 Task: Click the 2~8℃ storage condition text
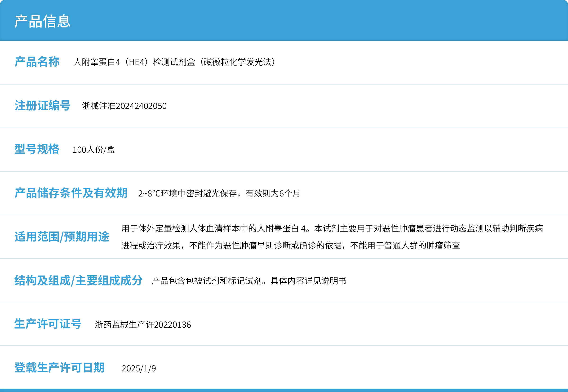[x=219, y=194]
